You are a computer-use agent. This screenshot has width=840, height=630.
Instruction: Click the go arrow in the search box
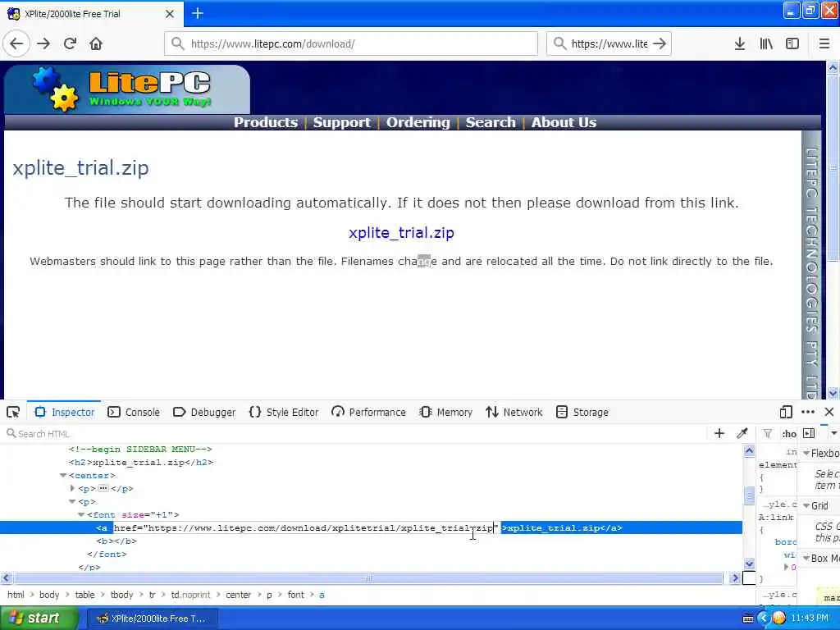coord(660,43)
